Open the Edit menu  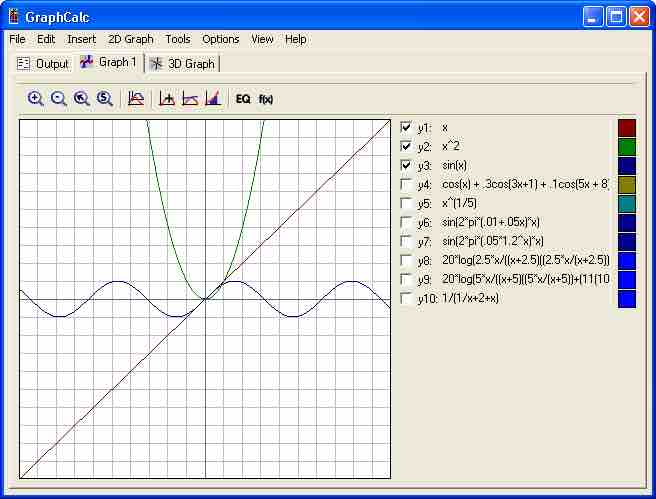click(46, 39)
